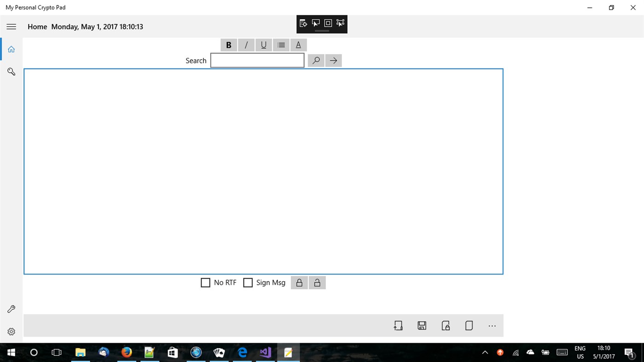Decrypt the message with the open padlock icon
Viewport: 644px width, 362px height.
tap(317, 282)
